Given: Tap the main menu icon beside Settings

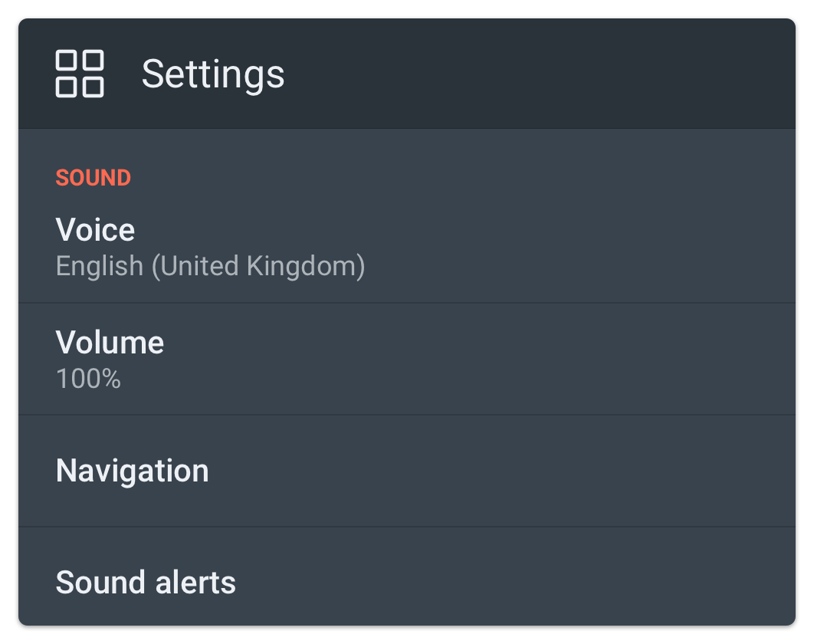Looking at the screenshot, I should click(80, 74).
